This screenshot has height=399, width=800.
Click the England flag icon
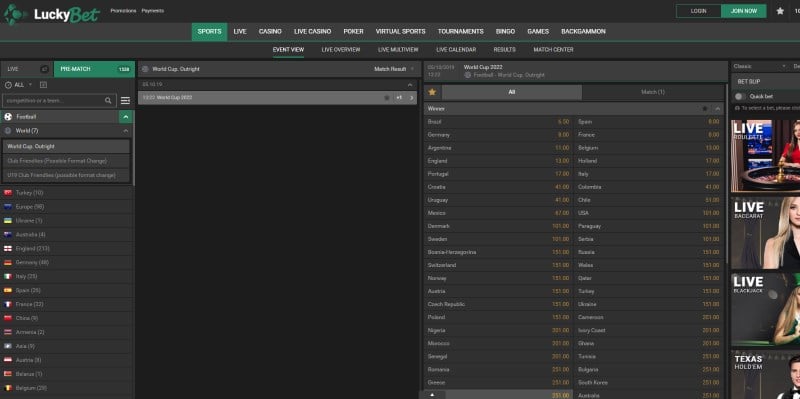coord(8,248)
